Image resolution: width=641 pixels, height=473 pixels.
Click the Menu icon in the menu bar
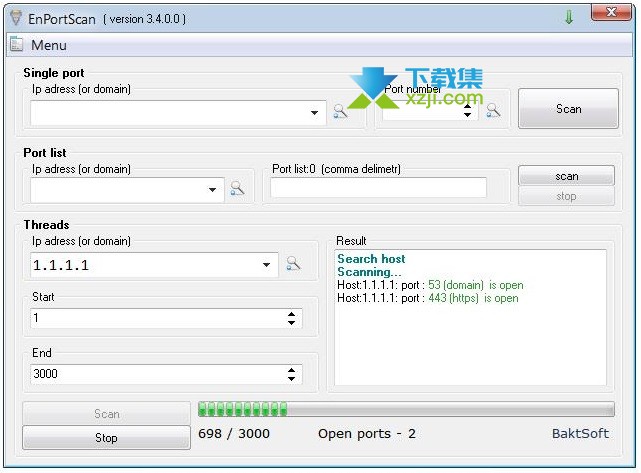17,45
